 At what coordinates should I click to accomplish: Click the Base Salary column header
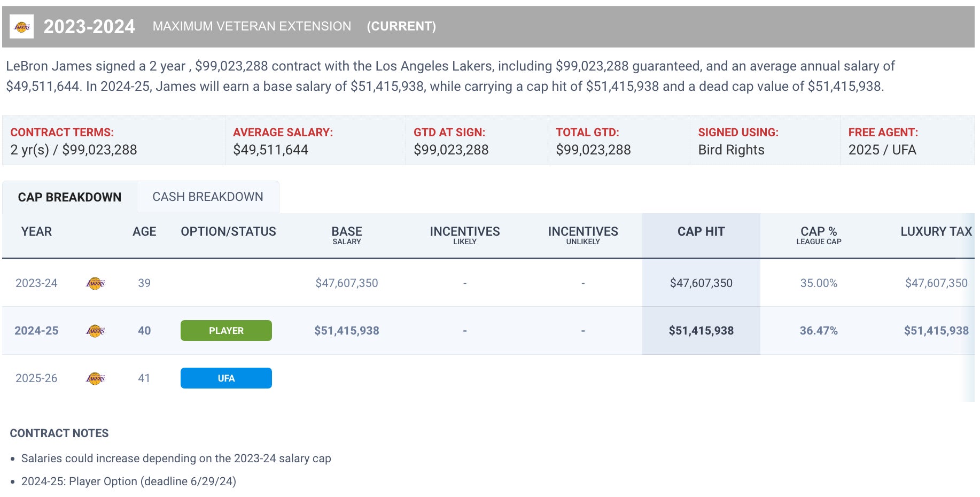coord(346,235)
